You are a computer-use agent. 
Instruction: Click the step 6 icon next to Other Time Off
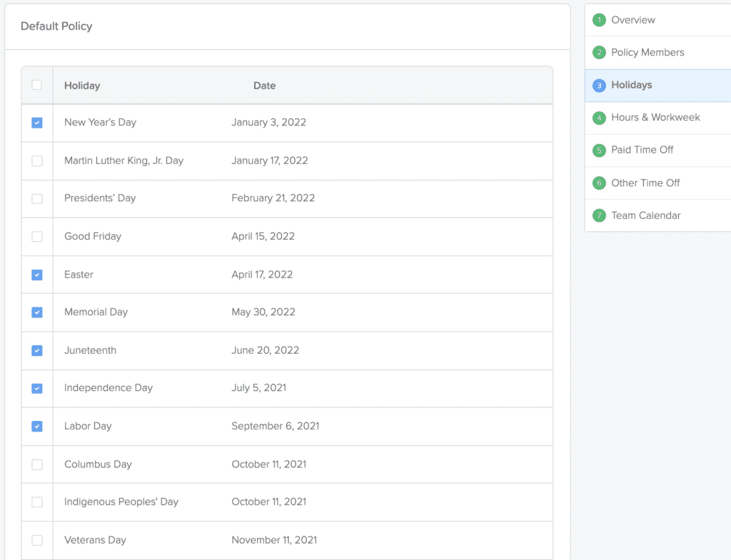(x=599, y=183)
